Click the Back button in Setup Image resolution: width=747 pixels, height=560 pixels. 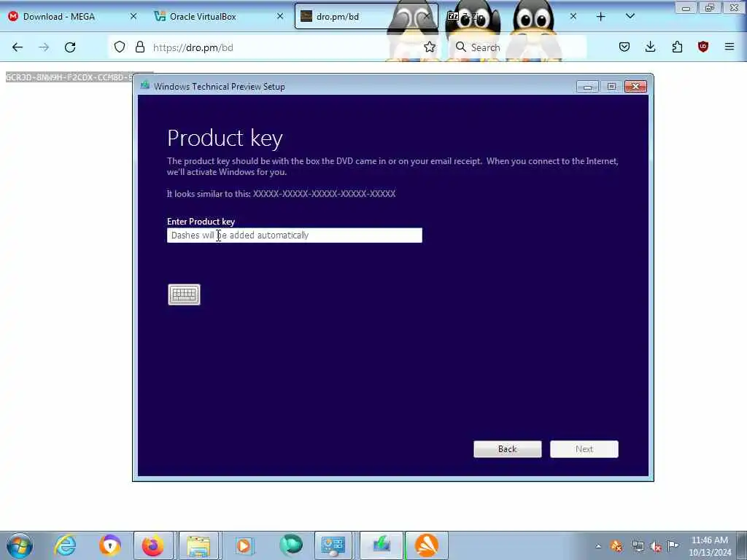point(508,449)
